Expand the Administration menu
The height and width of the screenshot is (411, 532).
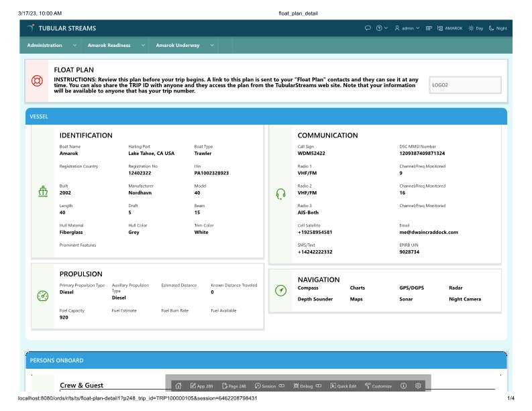pyautogui.click(x=52, y=46)
